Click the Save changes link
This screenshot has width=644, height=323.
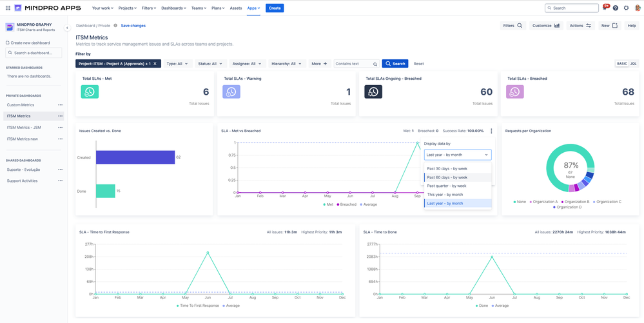[x=133, y=26]
